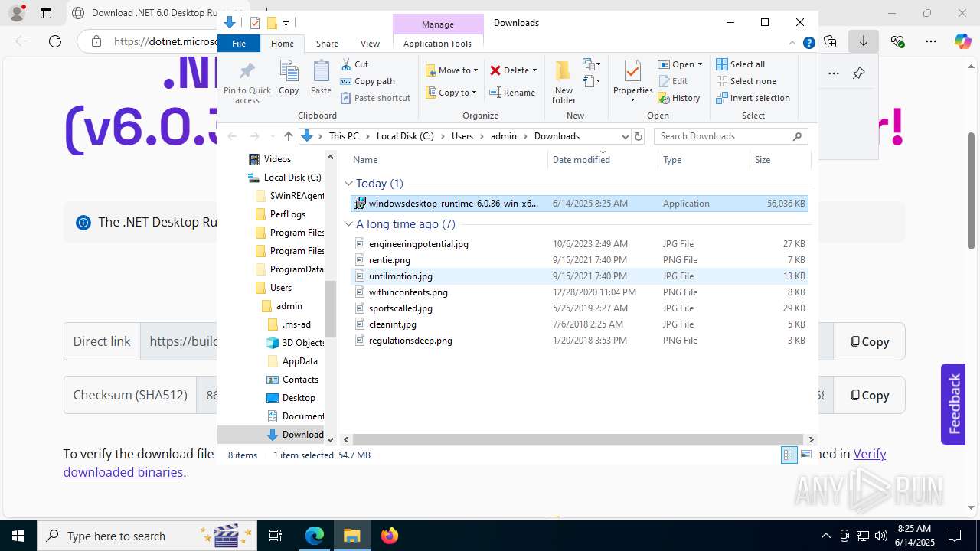Switch to Large icons view layout

[805, 455]
